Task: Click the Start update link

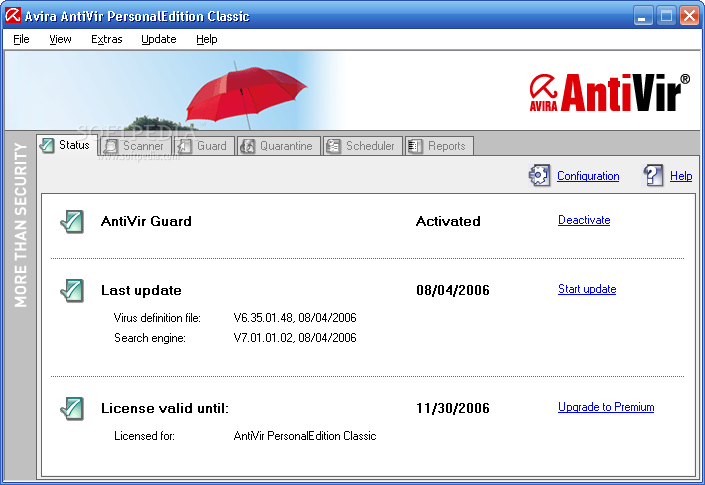Action: [586, 289]
